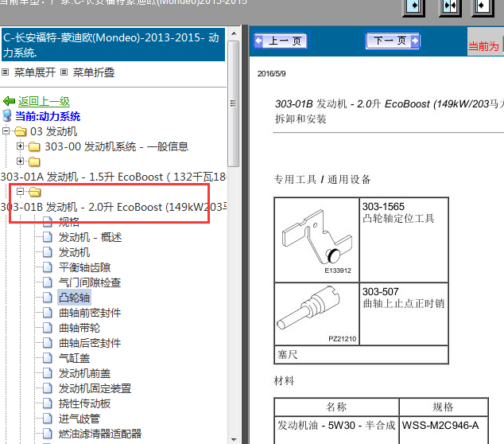
Task: Click the tree scrollbar down arrow
Action: coord(234,439)
